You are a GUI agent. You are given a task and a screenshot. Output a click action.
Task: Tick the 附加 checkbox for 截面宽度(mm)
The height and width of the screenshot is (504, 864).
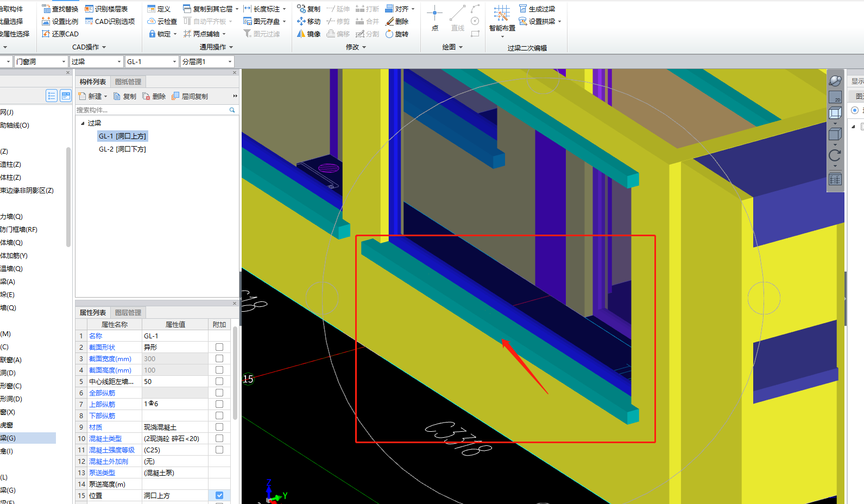pos(219,358)
